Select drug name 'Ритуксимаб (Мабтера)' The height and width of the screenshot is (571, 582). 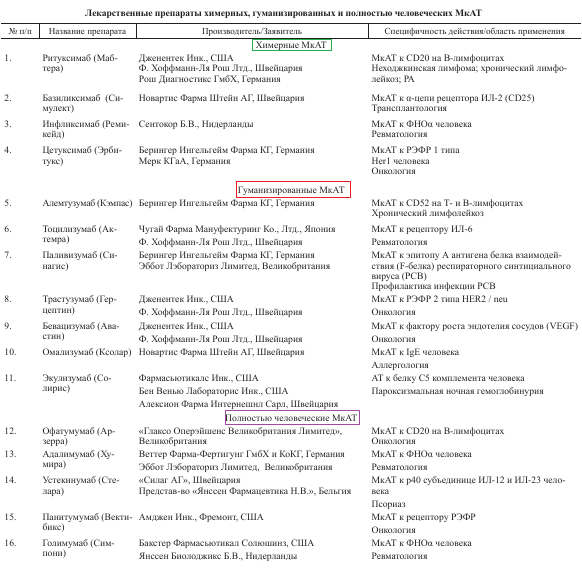coord(80,63)
